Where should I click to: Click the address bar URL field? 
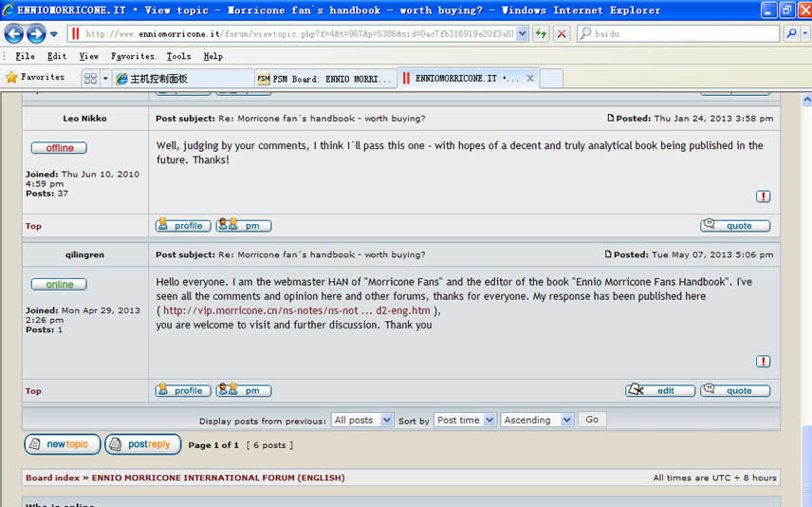click(292, 34)
